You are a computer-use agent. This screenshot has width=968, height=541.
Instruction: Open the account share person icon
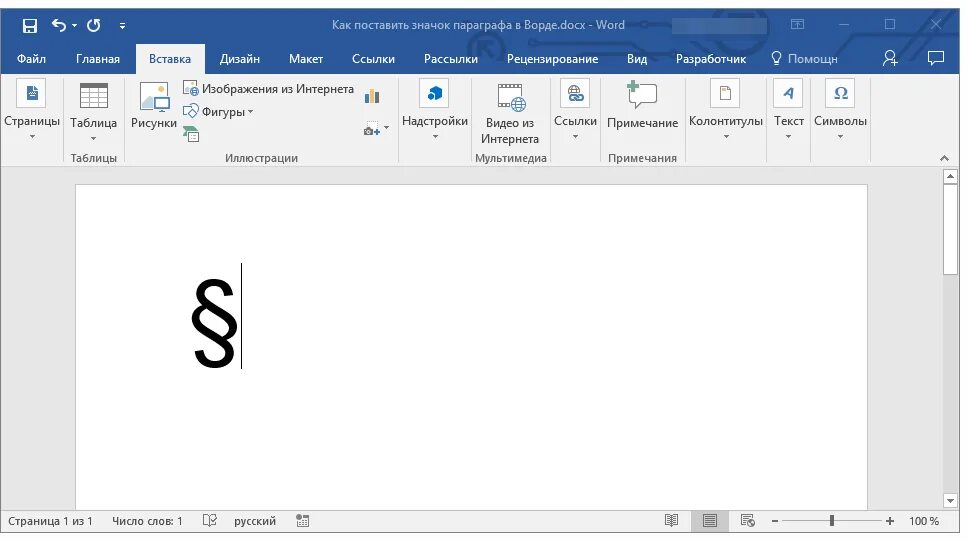tap(890, 58)
